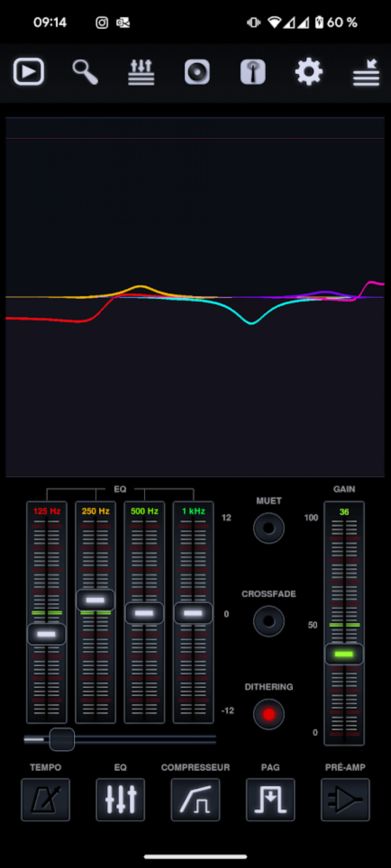Click the cyan dip on the EQ curve
The image size is (391, 868).
click(x=252, y=322)
